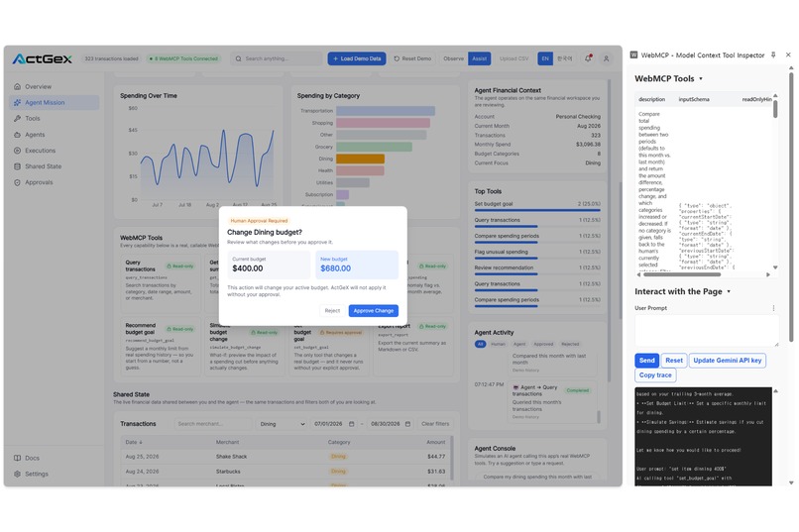Open the Dining category filter dropdown
This screenshot has width=799, height=532.
[x=283, y=424]
